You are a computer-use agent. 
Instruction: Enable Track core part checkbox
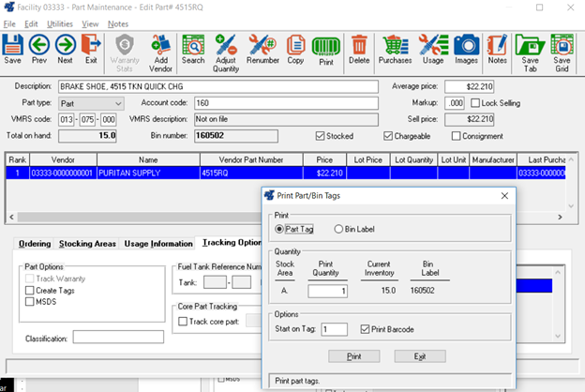(183, 322)
